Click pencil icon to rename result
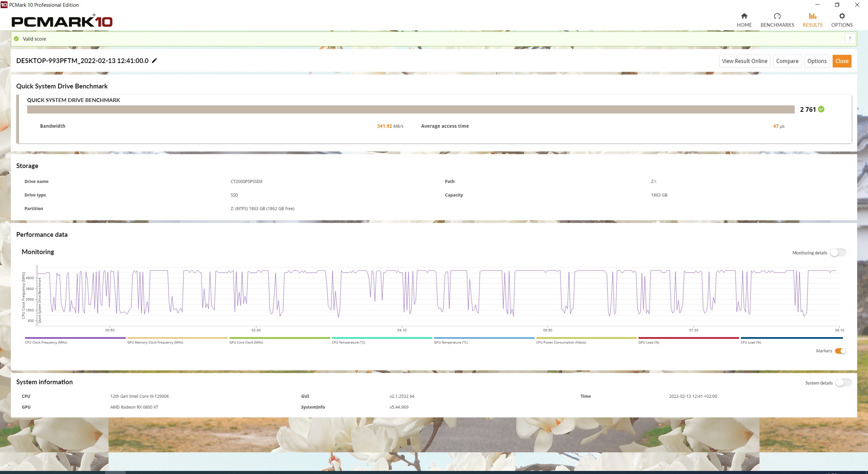This screenshot has height=474, width=868. click(155, 61)
